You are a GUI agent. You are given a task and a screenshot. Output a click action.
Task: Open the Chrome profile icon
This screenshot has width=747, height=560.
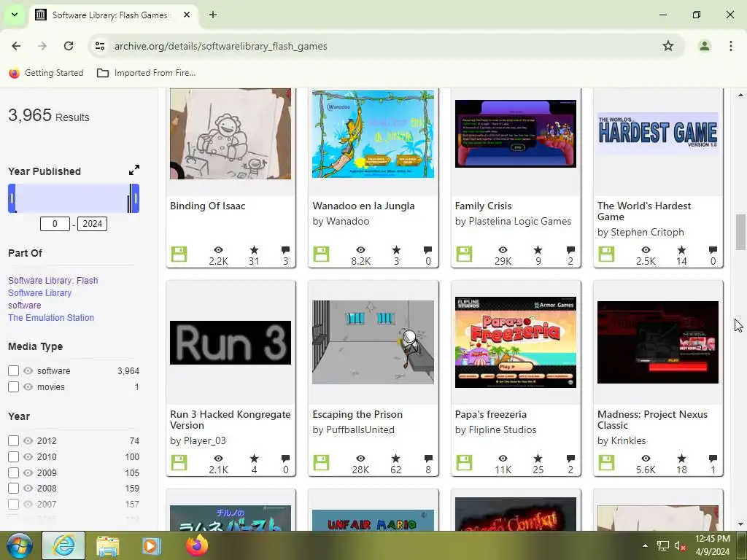(x=704, y=46)
